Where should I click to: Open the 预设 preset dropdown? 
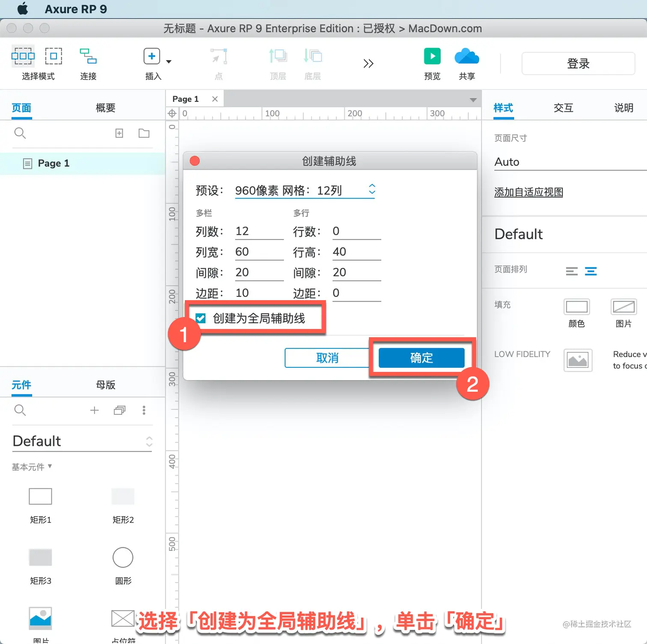pos(305,191)
